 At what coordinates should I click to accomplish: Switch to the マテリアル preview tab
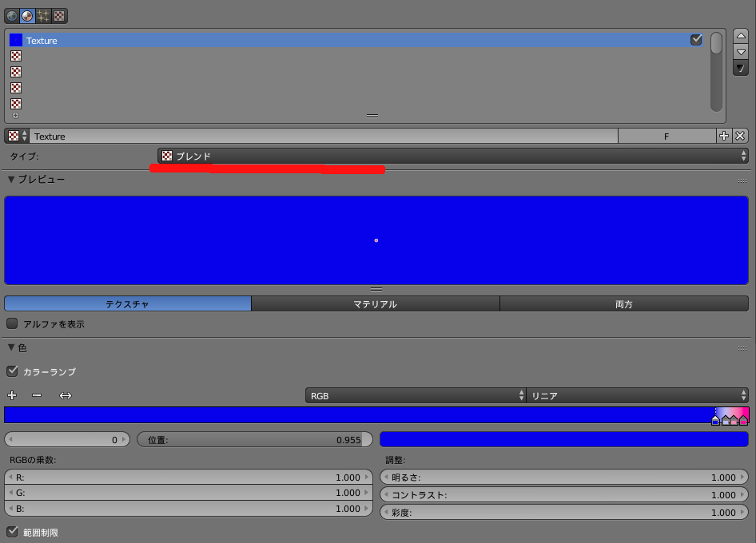(376, 303)
